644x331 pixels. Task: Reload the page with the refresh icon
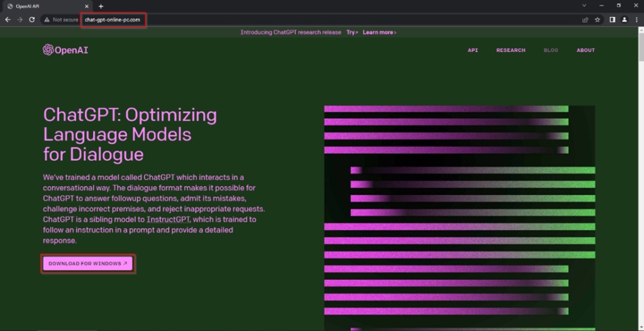pyautogui.click(x=31, y=19)
